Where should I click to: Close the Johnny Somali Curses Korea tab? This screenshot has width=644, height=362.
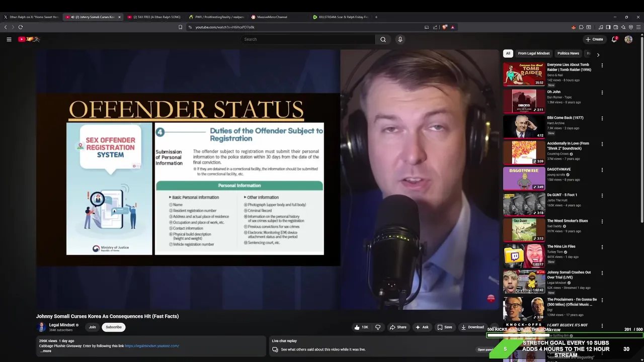119,17
